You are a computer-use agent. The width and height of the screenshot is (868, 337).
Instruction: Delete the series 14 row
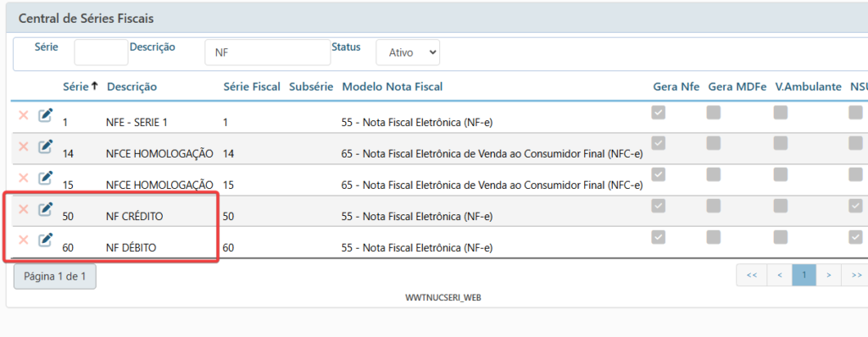pyautogui.click(x=23, y=146)
